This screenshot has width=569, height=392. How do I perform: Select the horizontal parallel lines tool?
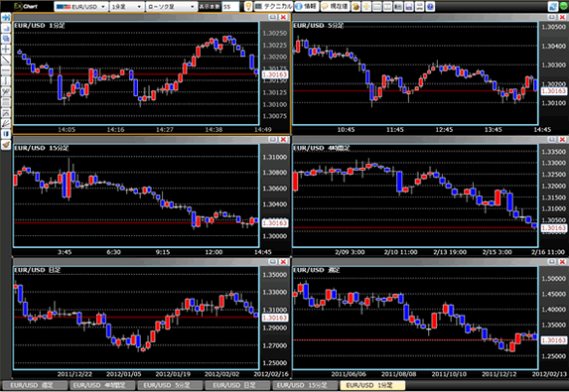[6, 102]
